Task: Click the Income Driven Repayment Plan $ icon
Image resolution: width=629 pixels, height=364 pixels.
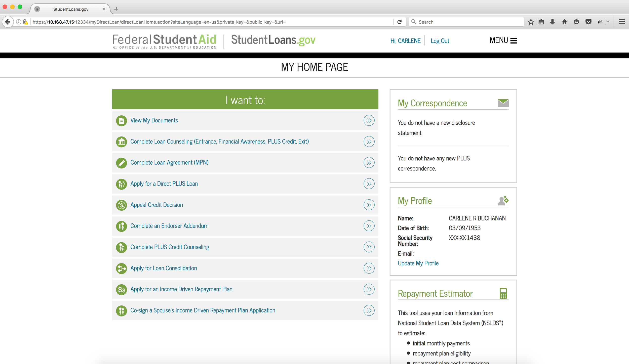Action: click(x=121, y=290)
